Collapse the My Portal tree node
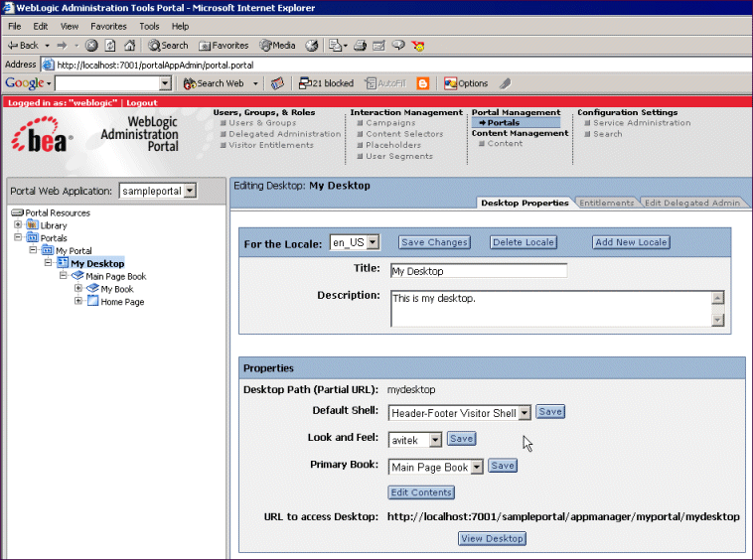The image size is (753, 560). [x=33, y=249]
